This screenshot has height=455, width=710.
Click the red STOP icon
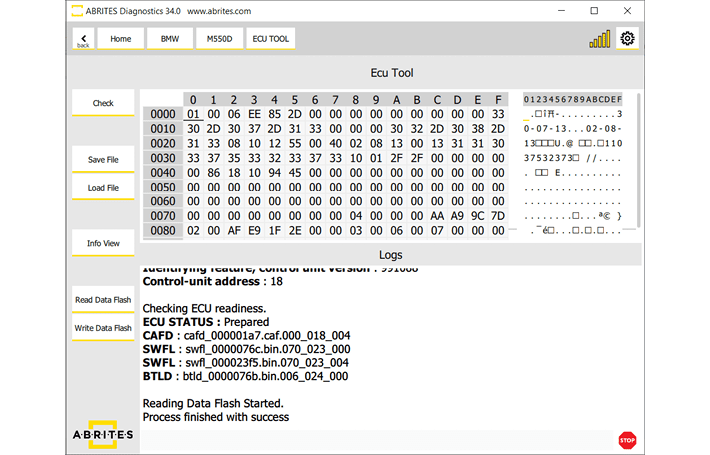(x=627, y=439)
